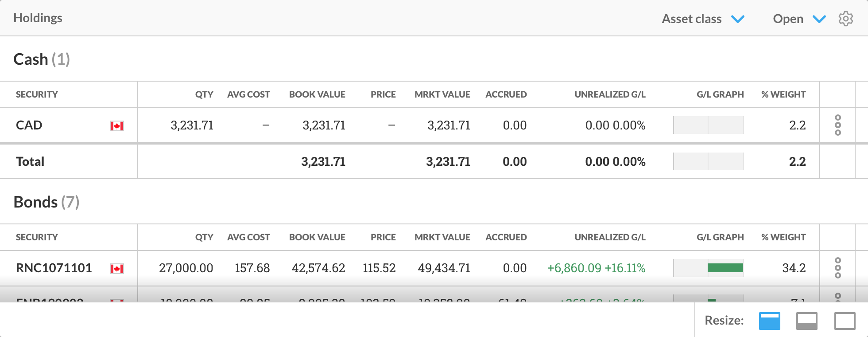868x337 pixels.
Task: Sort Cash table by QTY column
Action: coord(204,94)
